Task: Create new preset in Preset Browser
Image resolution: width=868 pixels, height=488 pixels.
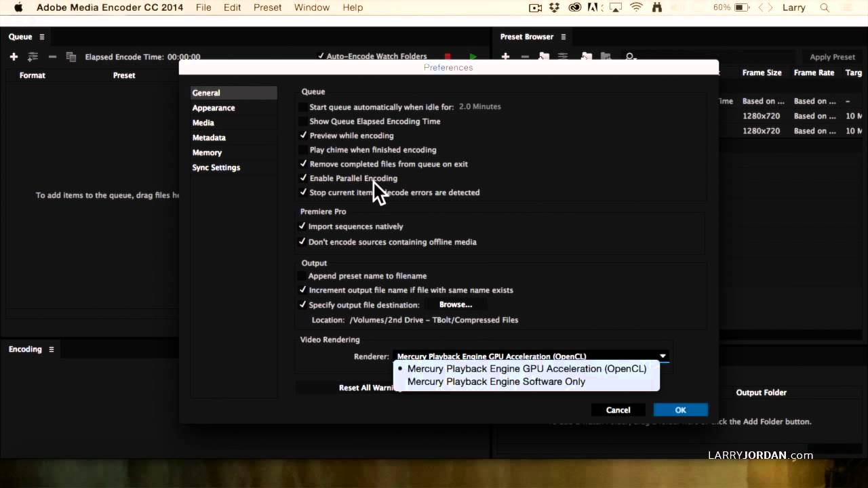Action: 505,57
